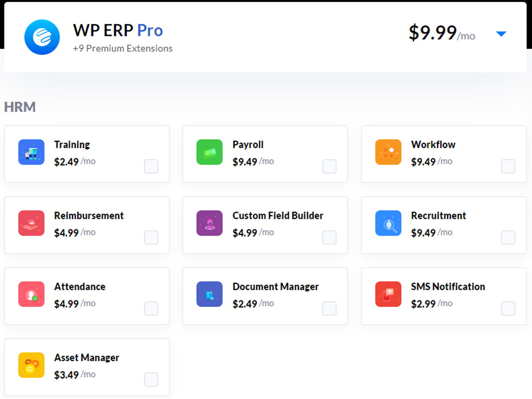Click the Document Manager $2.49/mo price
The height and width of the screenshot is (399, 532).
[253, 304]
